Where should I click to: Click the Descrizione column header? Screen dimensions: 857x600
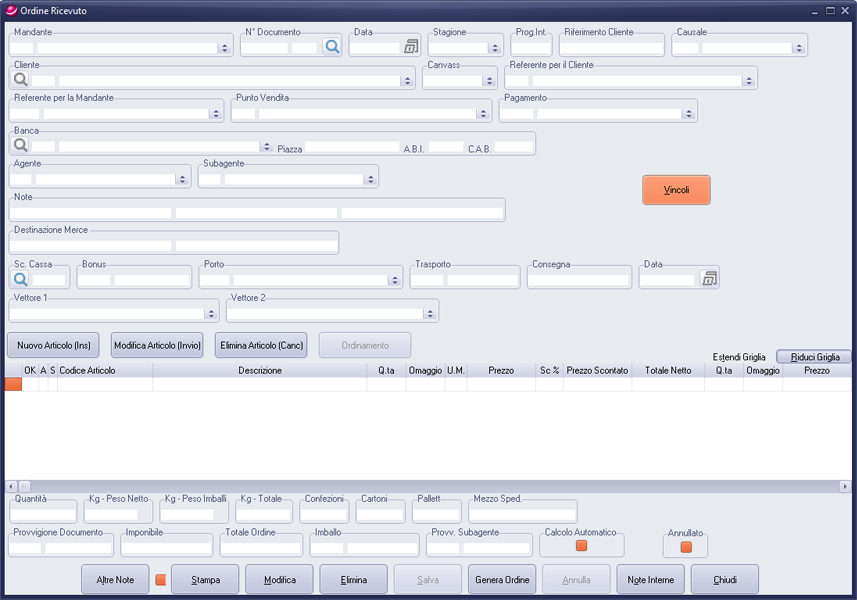tap(260, 370)
